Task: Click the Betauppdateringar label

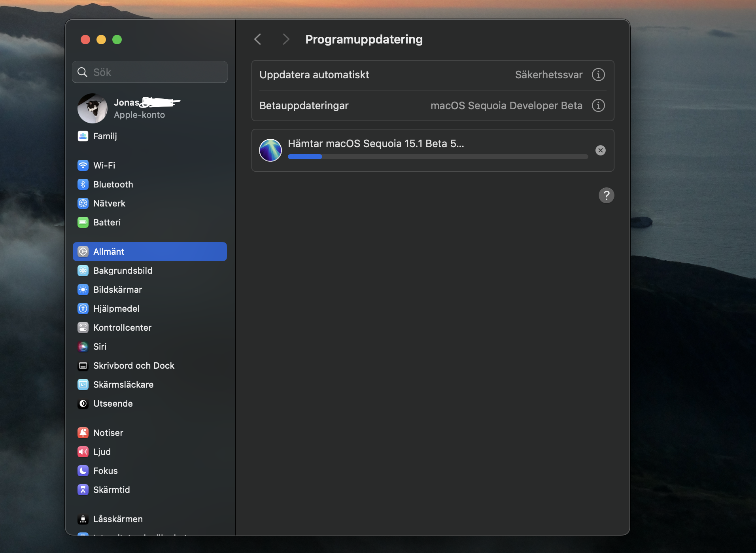Action: click(x=304, y=106)
